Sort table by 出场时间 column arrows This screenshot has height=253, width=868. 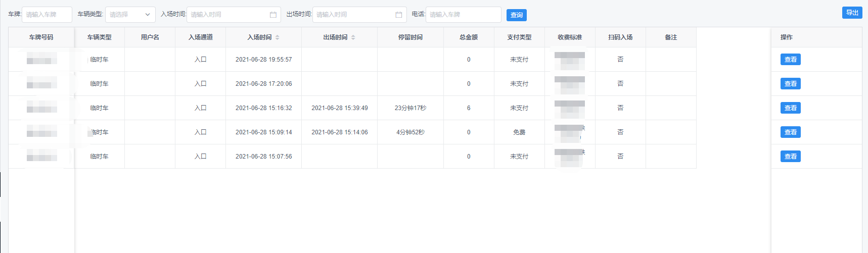point(353,37)
